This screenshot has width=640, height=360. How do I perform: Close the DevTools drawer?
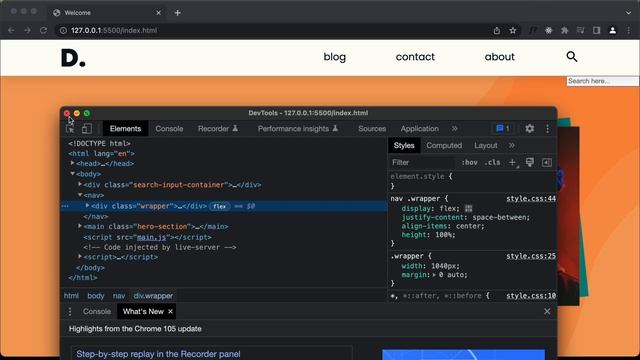547,311
